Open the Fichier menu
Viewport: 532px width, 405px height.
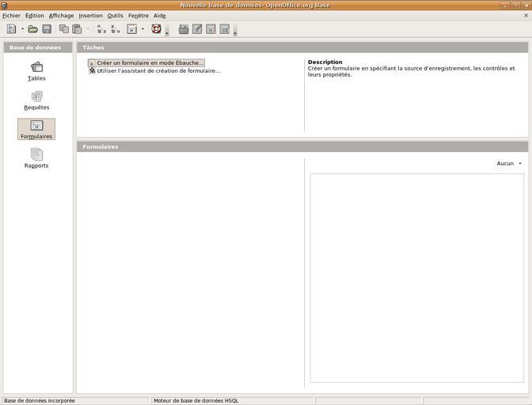point(11,15)
